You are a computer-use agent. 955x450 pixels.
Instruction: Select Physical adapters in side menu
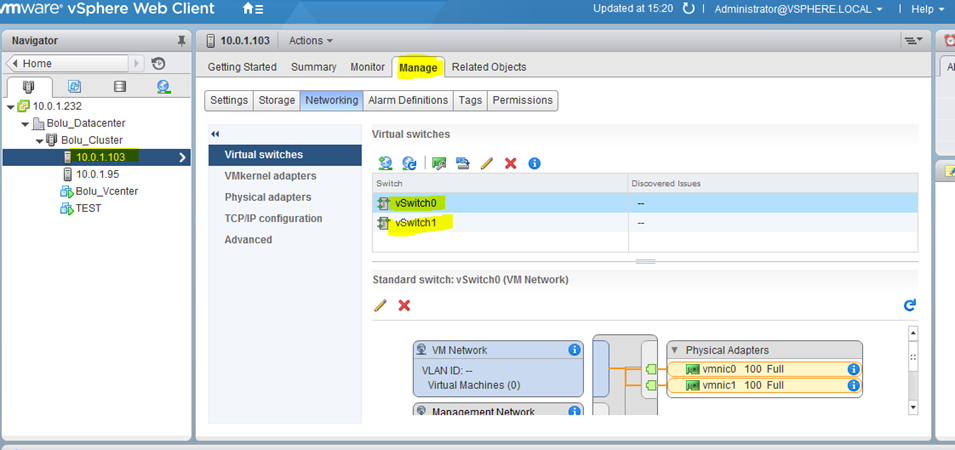click(285, 197)
